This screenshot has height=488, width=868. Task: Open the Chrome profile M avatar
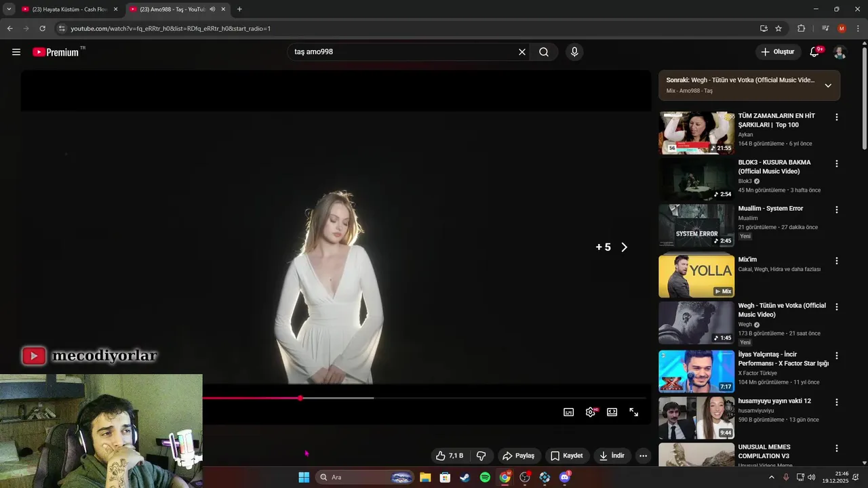pyautogui.click(x=842, y=28)
